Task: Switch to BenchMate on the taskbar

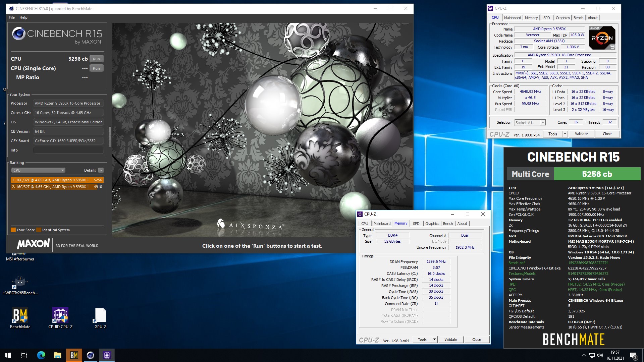Action: pyautogui.click(x=74, y=355)
